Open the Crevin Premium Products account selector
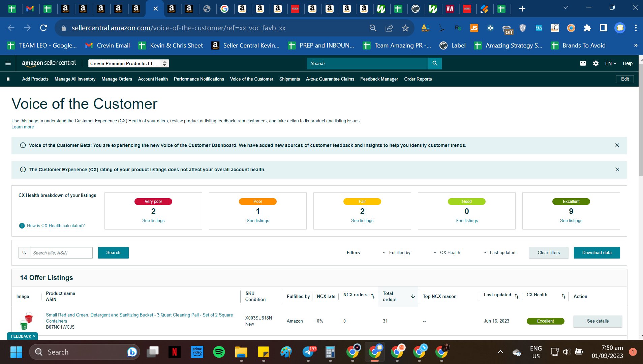 [129, 63]
